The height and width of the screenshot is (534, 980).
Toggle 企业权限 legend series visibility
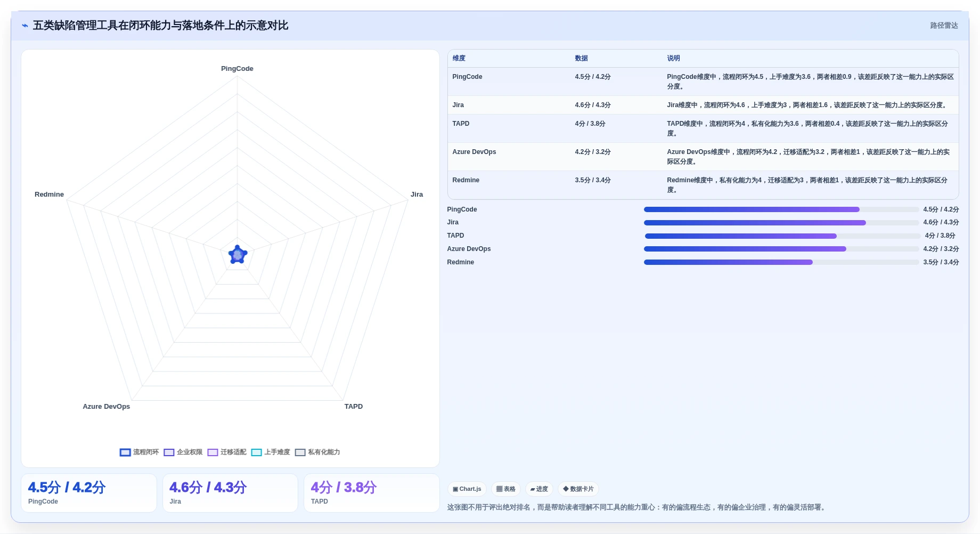tap(183, 452)
